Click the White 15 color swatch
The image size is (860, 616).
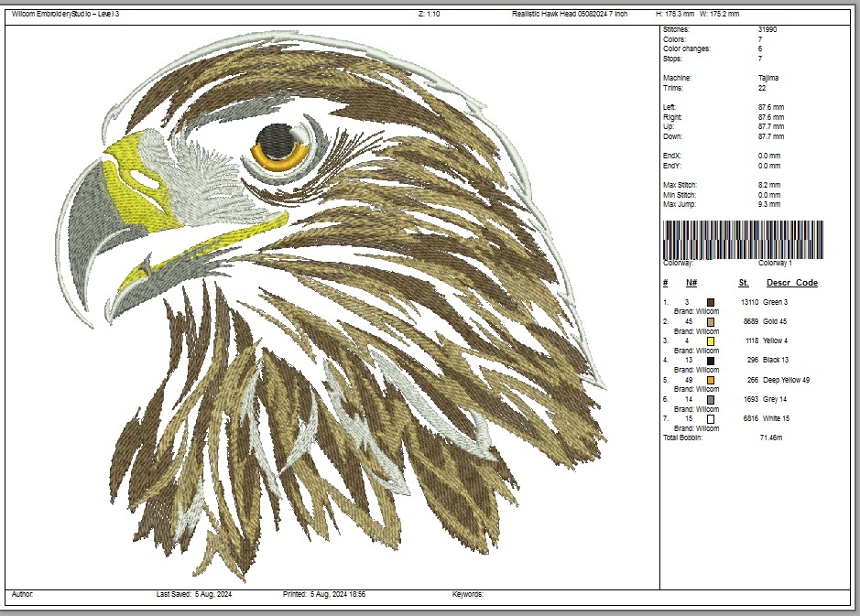(711, 418)
